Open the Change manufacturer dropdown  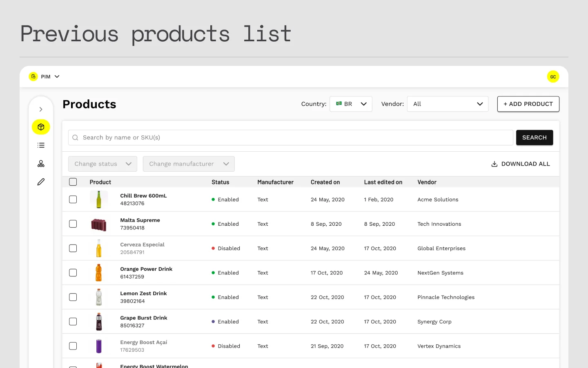click(x=189, y=164)
